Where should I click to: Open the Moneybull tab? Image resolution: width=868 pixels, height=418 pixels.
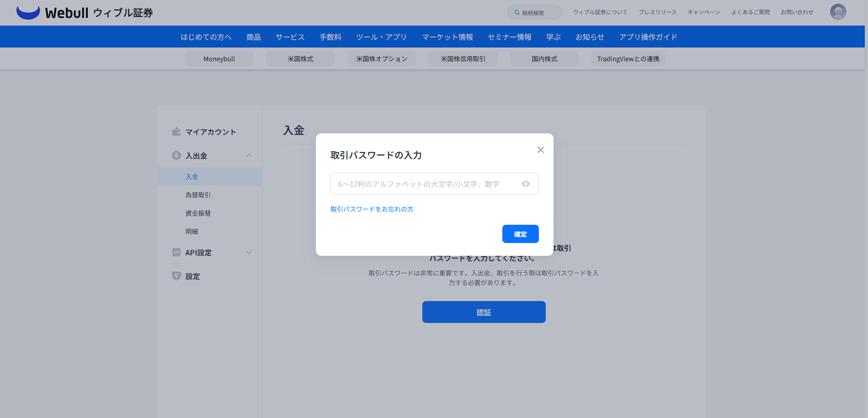[x=219, y=59]
